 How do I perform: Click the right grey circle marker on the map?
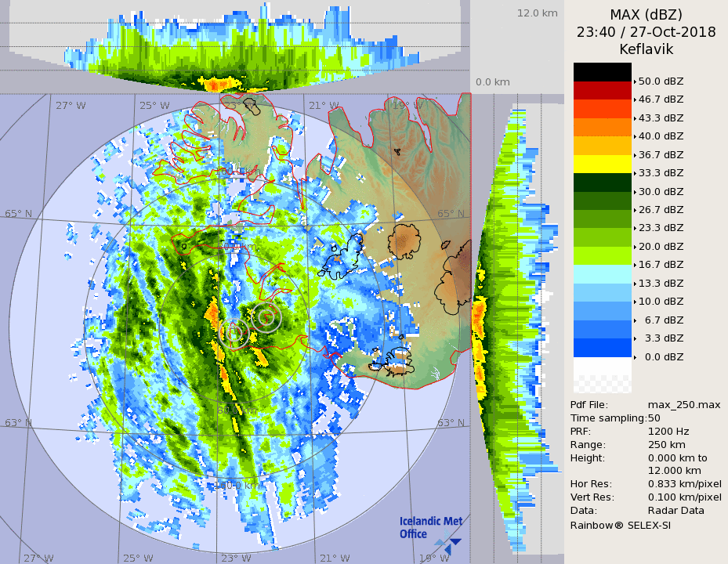(267, 317)
